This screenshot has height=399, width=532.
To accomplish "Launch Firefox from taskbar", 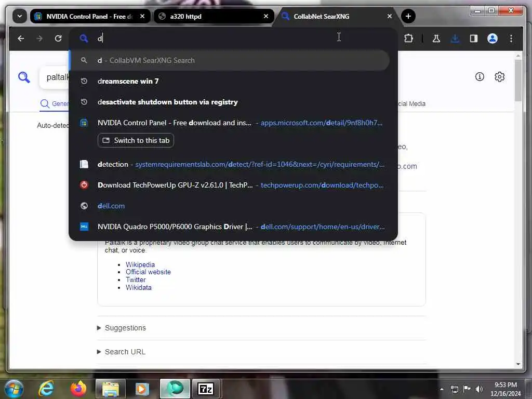I will tap(78, 389).
